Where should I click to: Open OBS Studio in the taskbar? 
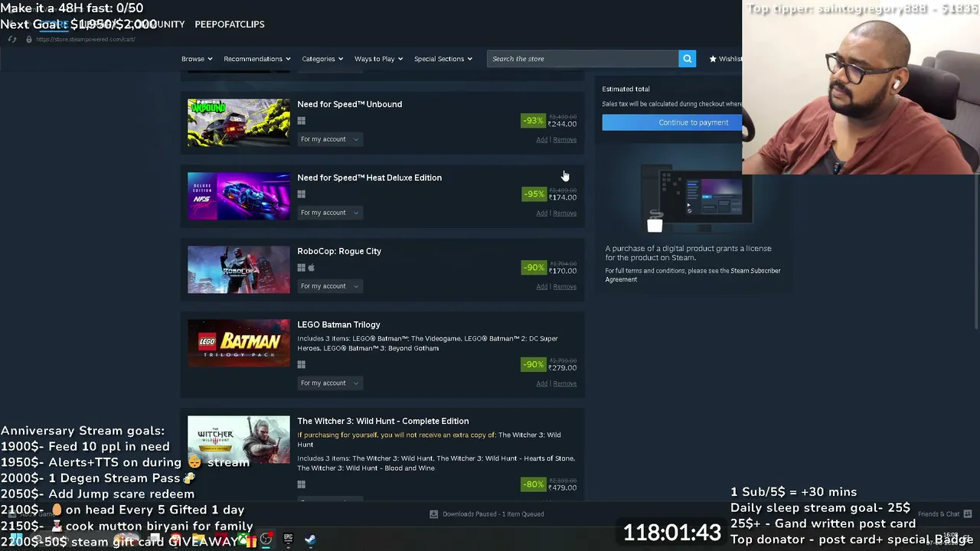coord(266,540)
